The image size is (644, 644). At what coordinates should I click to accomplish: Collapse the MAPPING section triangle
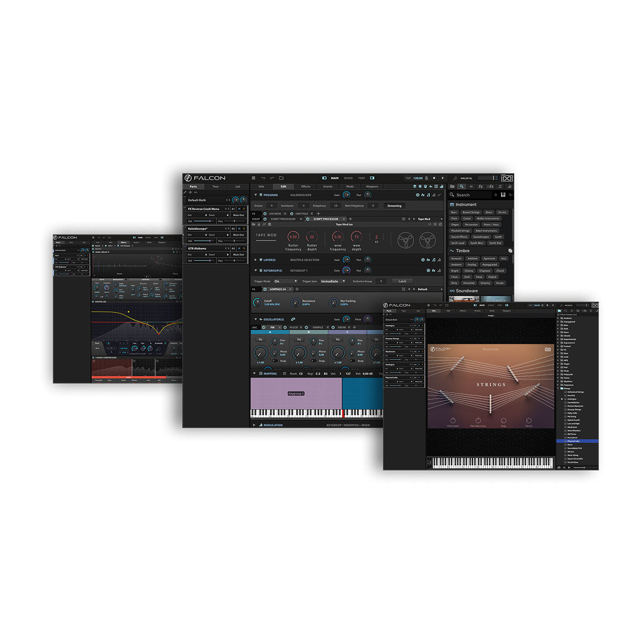tap(254, 374)
